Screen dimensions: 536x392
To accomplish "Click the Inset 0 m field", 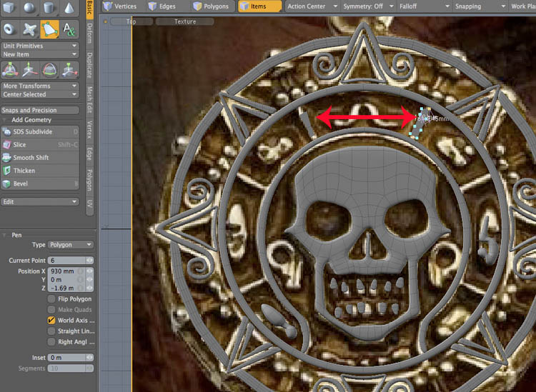I will coord(66,358).
